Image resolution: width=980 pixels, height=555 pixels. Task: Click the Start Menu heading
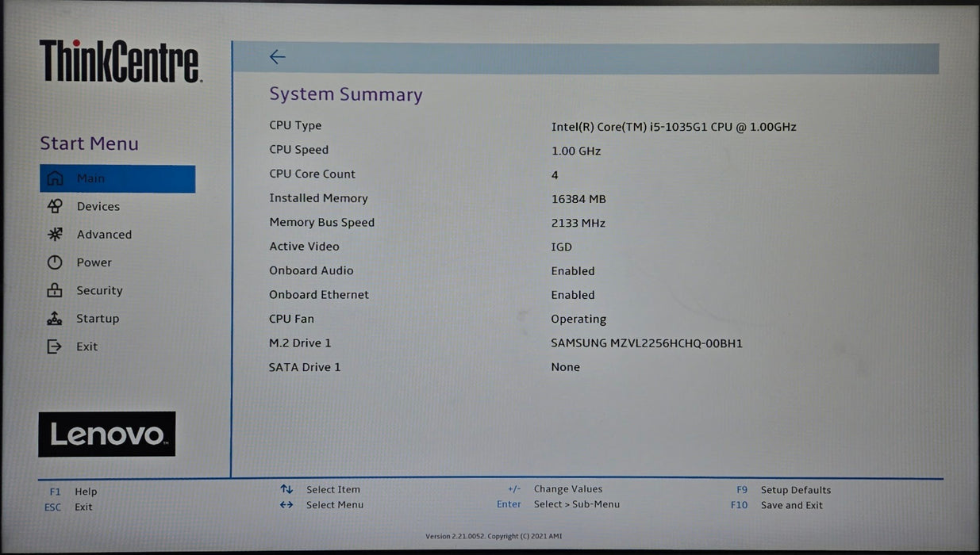tap(89, 144)
